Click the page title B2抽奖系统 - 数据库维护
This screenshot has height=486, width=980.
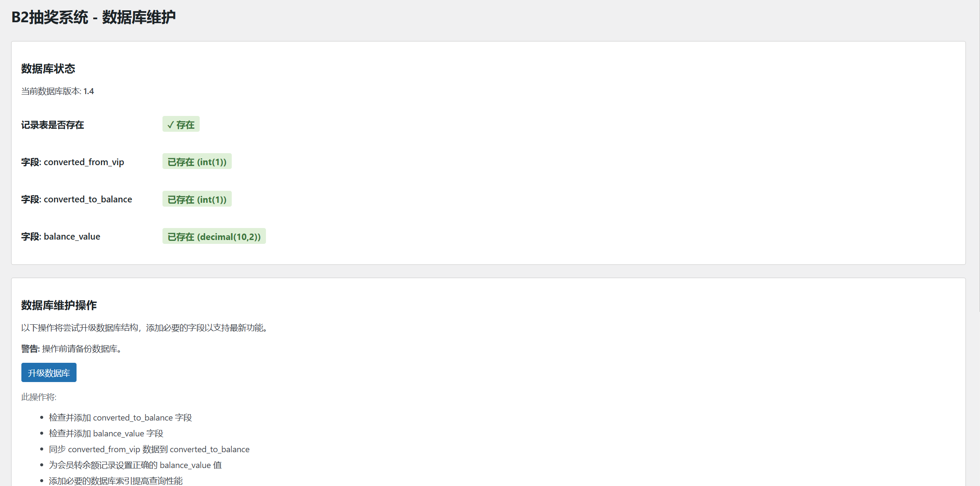94,17
